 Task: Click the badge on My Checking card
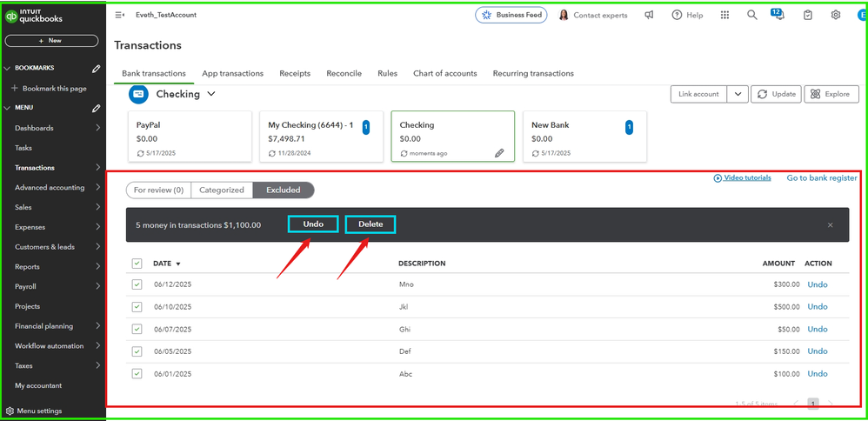click(x=366, y=127)
